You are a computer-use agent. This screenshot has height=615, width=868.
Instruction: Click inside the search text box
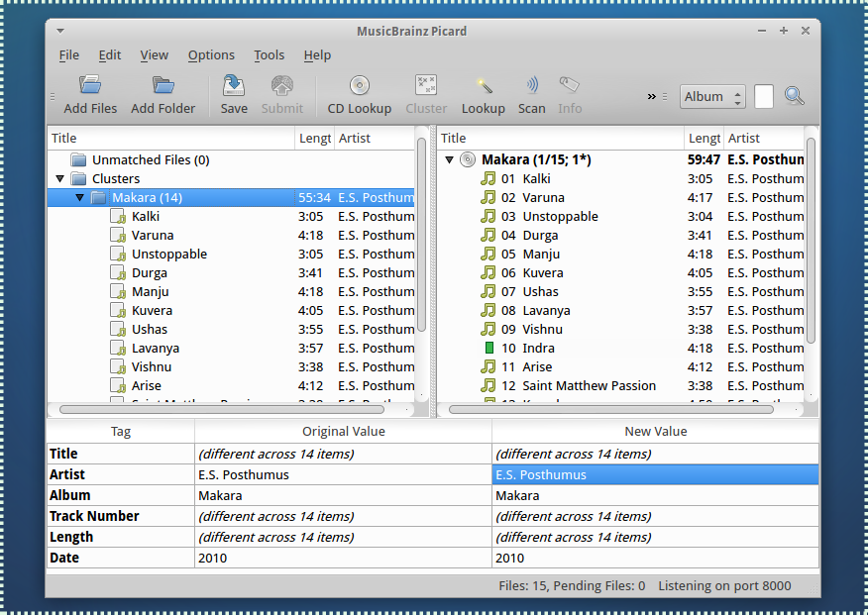[x=763, y=96]
